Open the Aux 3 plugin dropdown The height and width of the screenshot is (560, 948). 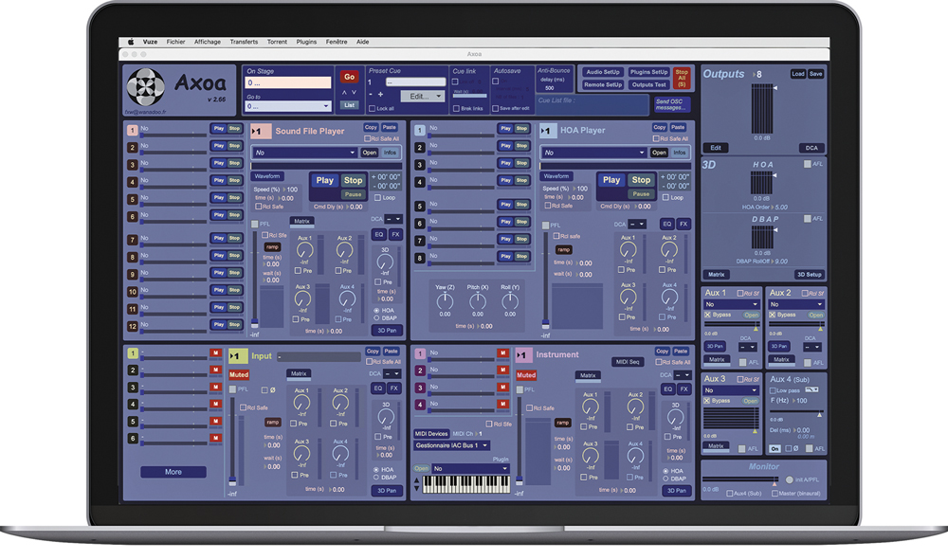pos(731,390)
